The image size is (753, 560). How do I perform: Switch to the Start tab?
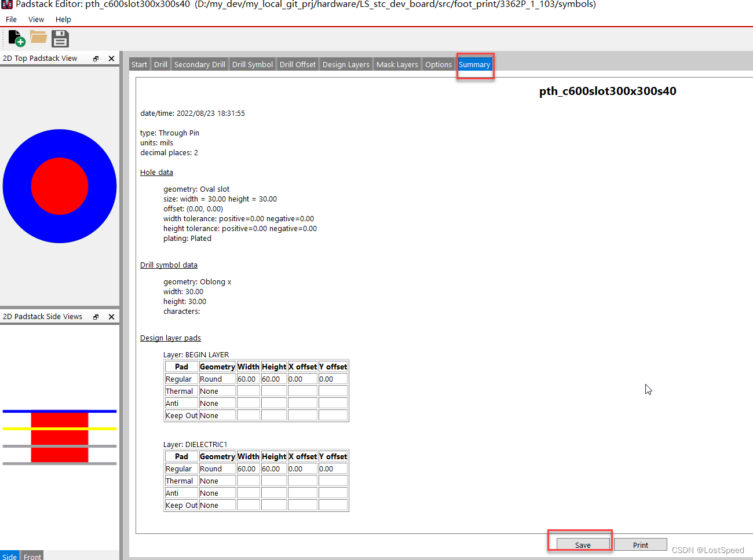(139, 64)
